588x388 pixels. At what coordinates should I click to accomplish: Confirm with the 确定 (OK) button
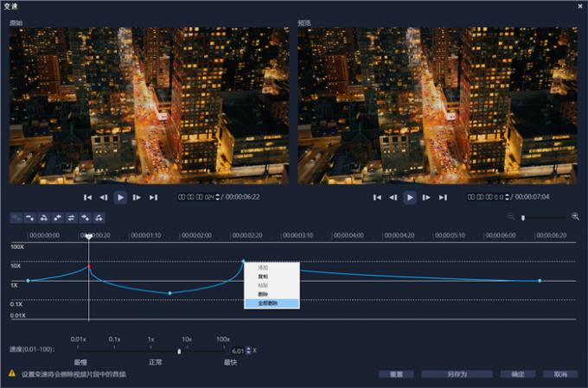(518, 374)
